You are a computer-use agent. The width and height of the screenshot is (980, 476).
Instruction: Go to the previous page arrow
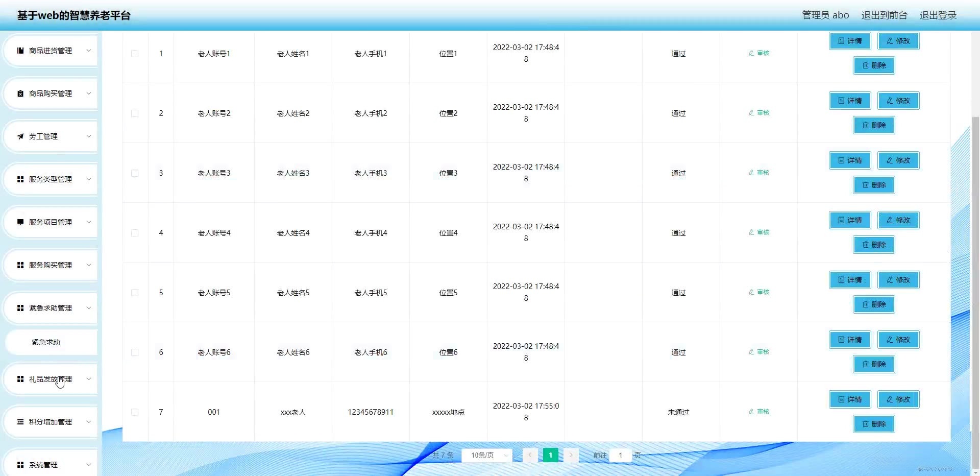tap(530, 455)
